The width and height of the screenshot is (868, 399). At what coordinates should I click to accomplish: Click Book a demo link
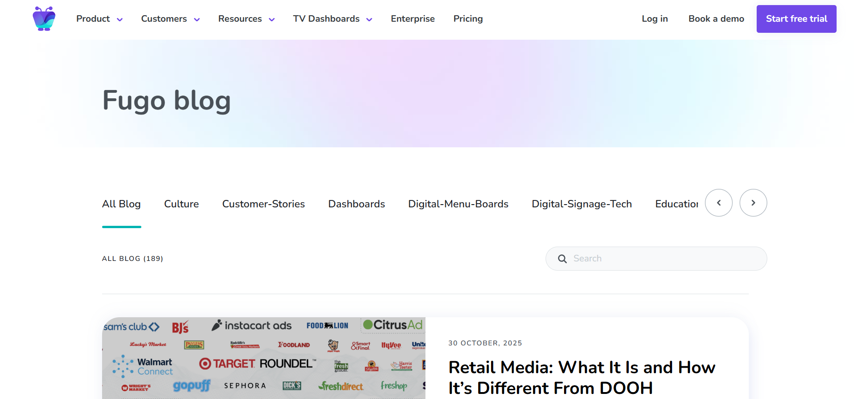716,19
